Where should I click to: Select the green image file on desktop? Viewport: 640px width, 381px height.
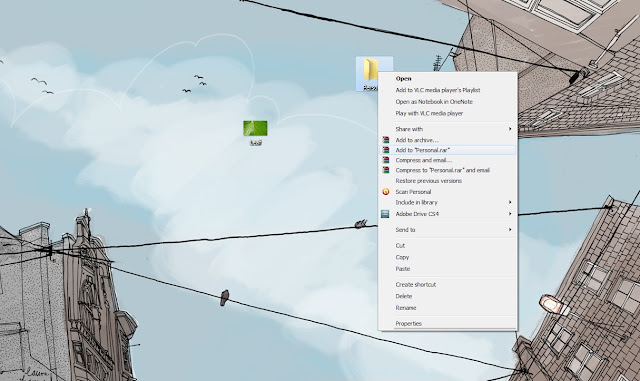[255, 128]
